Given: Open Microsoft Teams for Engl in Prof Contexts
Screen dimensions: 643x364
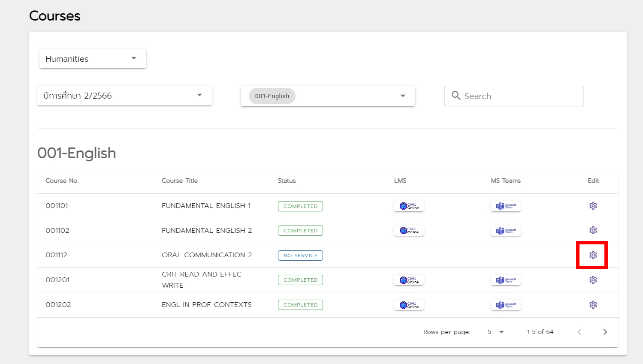Looking at the screenshot, I should coord(506,305).
